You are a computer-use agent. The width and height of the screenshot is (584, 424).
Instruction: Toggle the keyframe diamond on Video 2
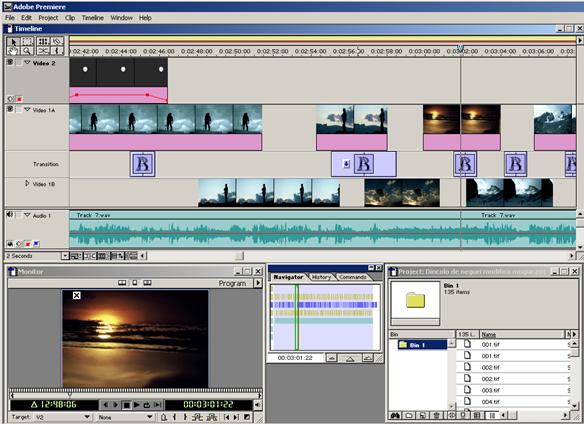(x=10, y=99)
